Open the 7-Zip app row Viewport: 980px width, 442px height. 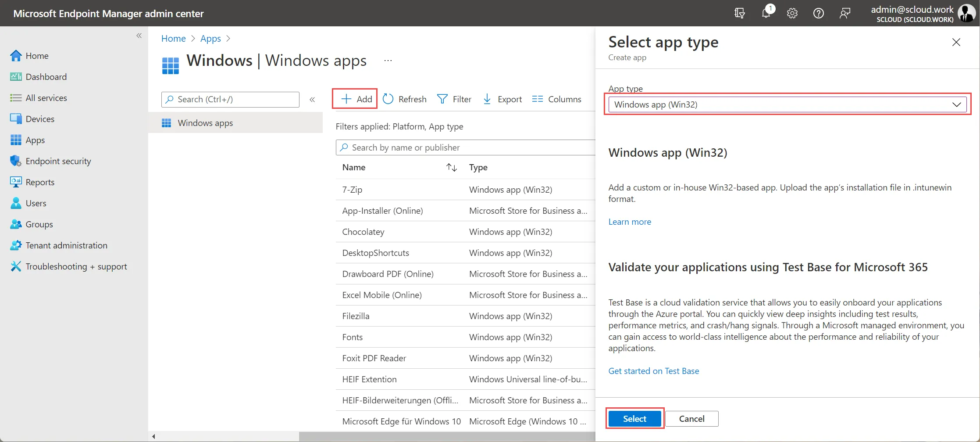point(466,190)
